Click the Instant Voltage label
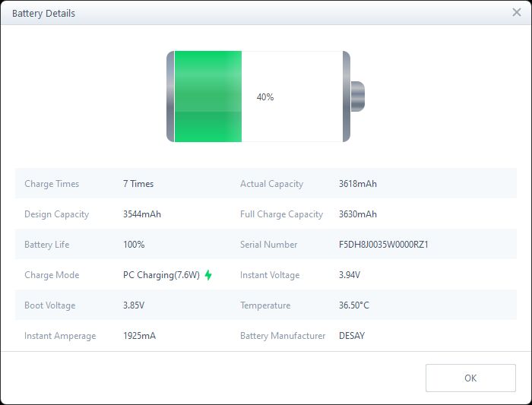532x405 pixels. tap(270, 275)
